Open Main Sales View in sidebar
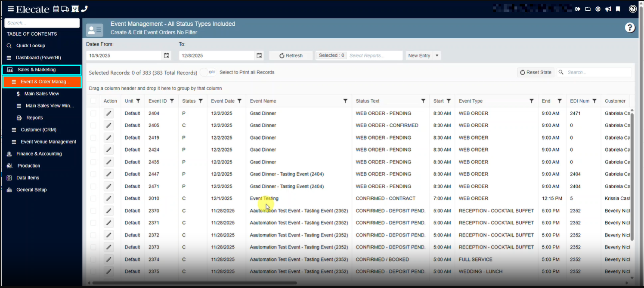The height and width of the screenshot is (288, 644). coord(42,94)
